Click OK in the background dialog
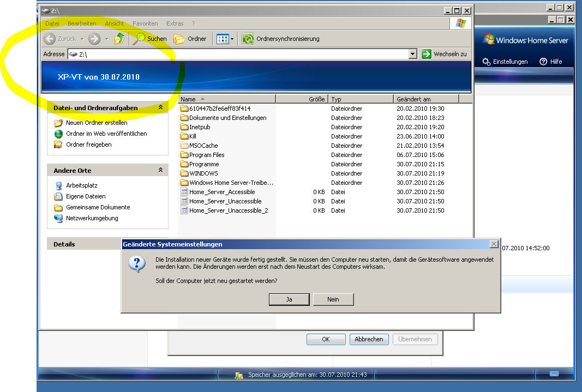 click(326, 339)
